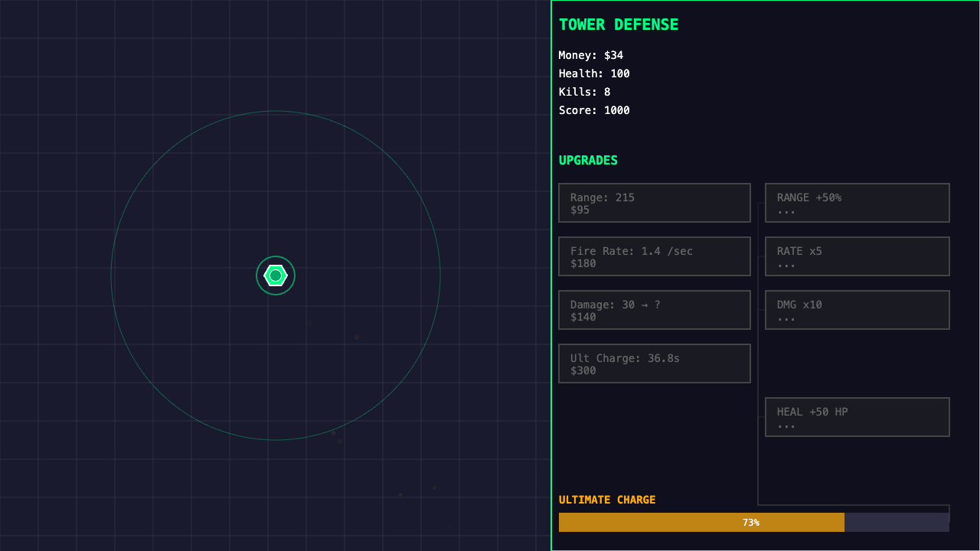Image resolution: width=980 pixels, height=551 pixels.
Task: Click the ULTIMATE CHARGE label
Action: 608,499
